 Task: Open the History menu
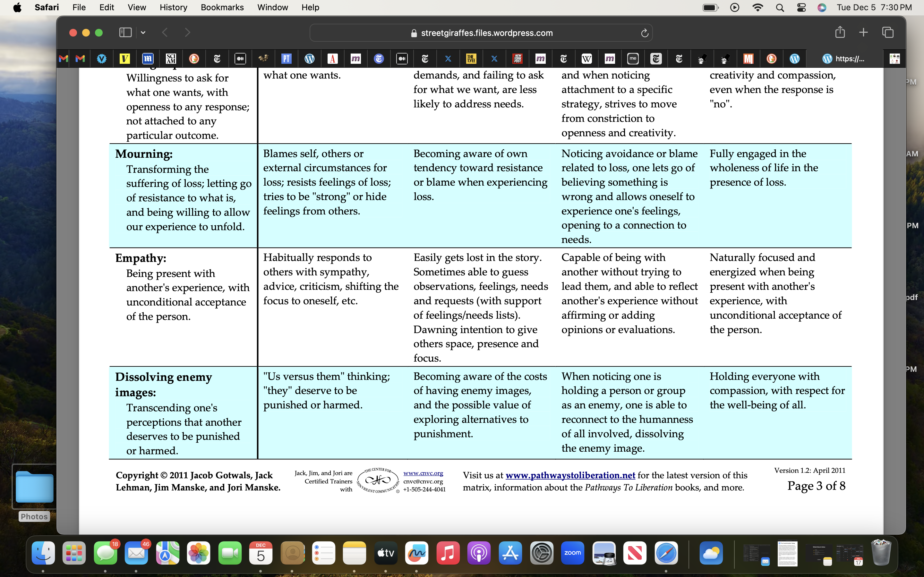173,7
